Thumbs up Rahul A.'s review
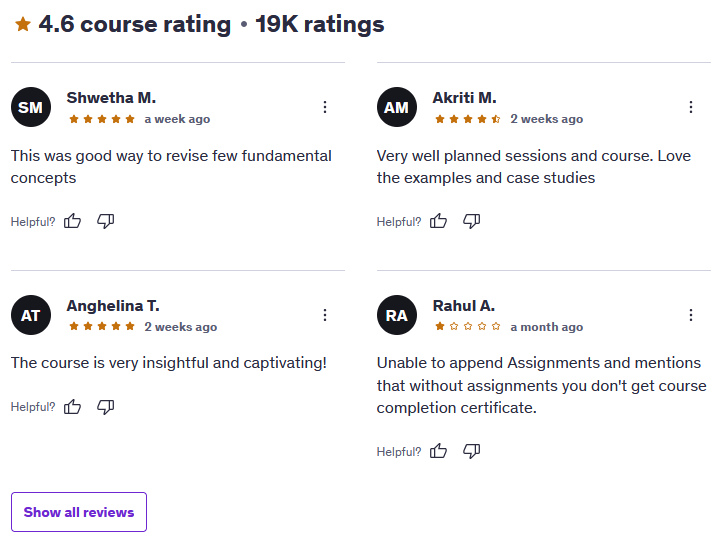The width and height of the screenshot is (719, 547). 438,451
